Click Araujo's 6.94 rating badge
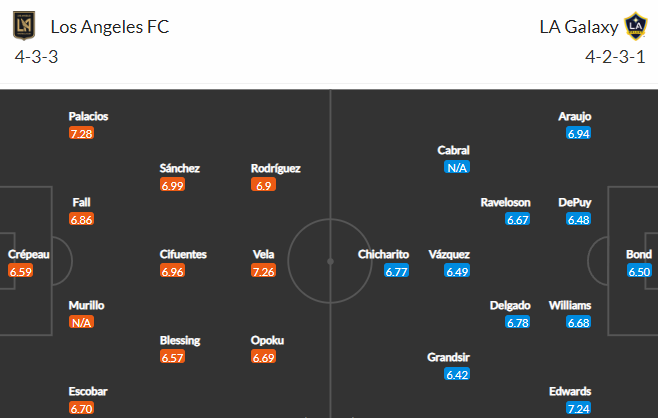The height and width of the screenshot is (418, 658). click(x=578, y=133)
